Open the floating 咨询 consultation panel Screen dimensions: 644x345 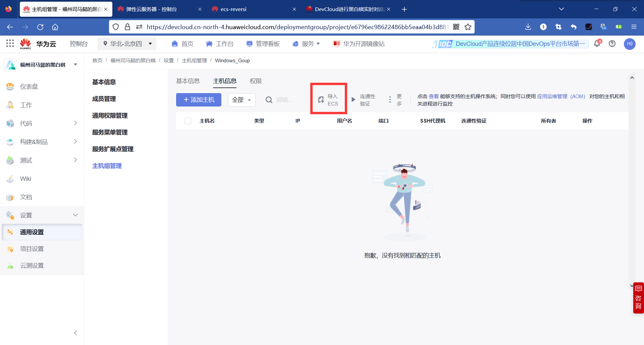pos(638,297)
